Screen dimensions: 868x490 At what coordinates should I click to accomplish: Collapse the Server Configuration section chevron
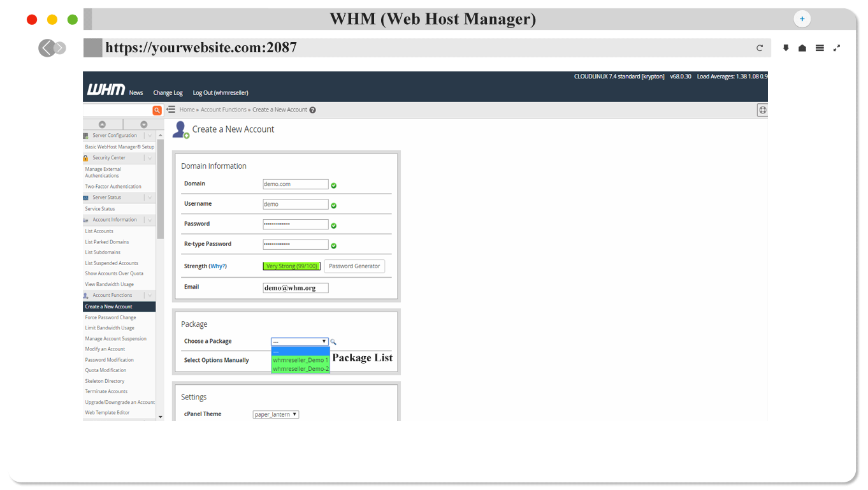(x=150, y=136)
